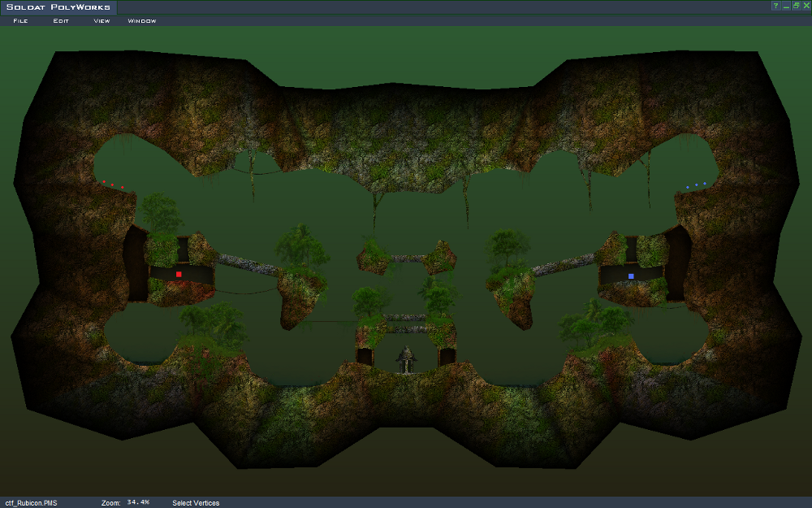Viewport: 812px width, 508px height.
Task: Select the blue flag spawn marker
Action: (631, 276)
